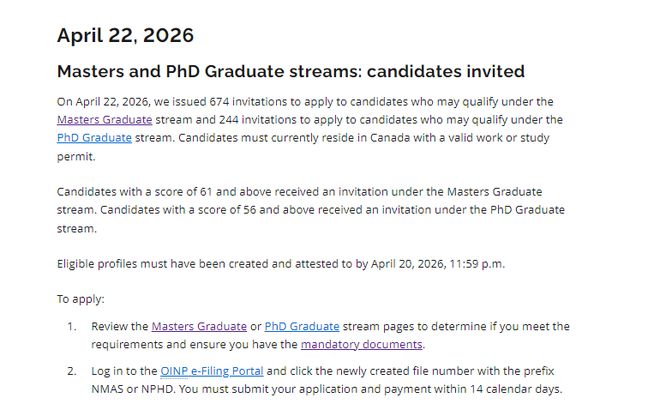This screenshot has width=660, height=416.
Task: Click list number 1 of the steps
Action: coord(72,326)
